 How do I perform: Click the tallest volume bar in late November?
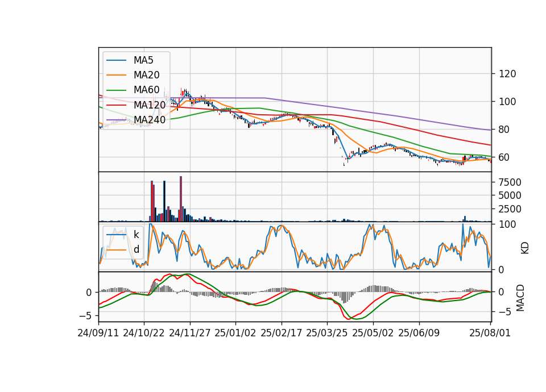(181, 199)
